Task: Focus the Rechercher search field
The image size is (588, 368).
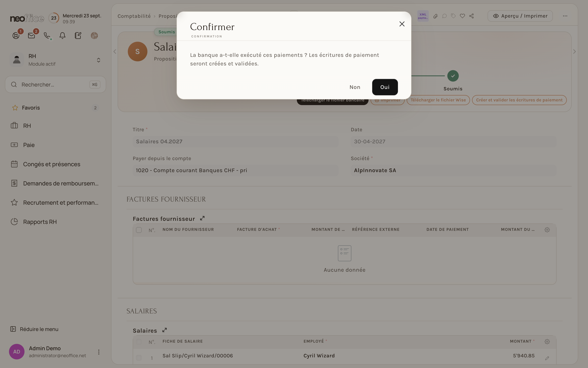Action: (x=55, y=84)
